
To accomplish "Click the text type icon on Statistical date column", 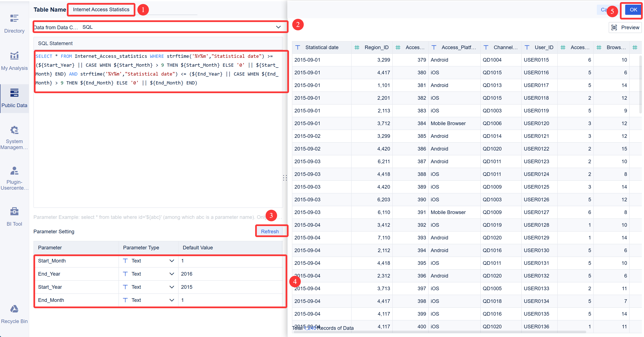I will pos(298,47).
